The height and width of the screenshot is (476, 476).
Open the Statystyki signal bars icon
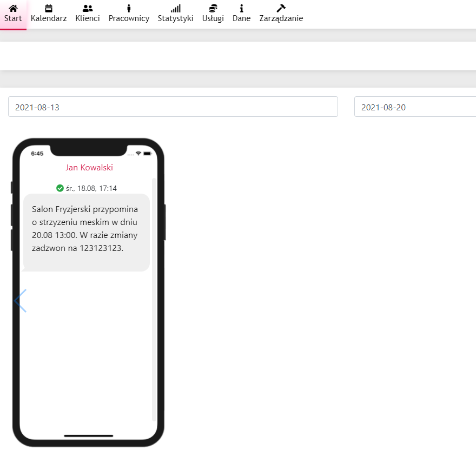point(175,8)
